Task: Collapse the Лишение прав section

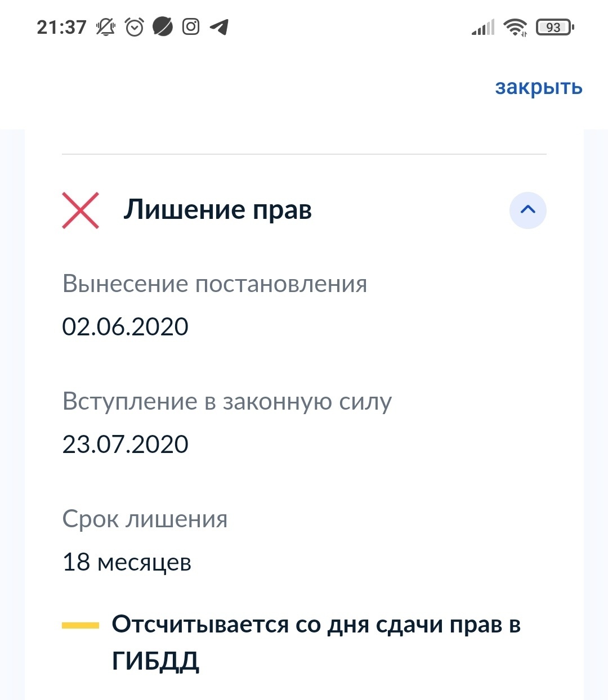Action: 527,210
